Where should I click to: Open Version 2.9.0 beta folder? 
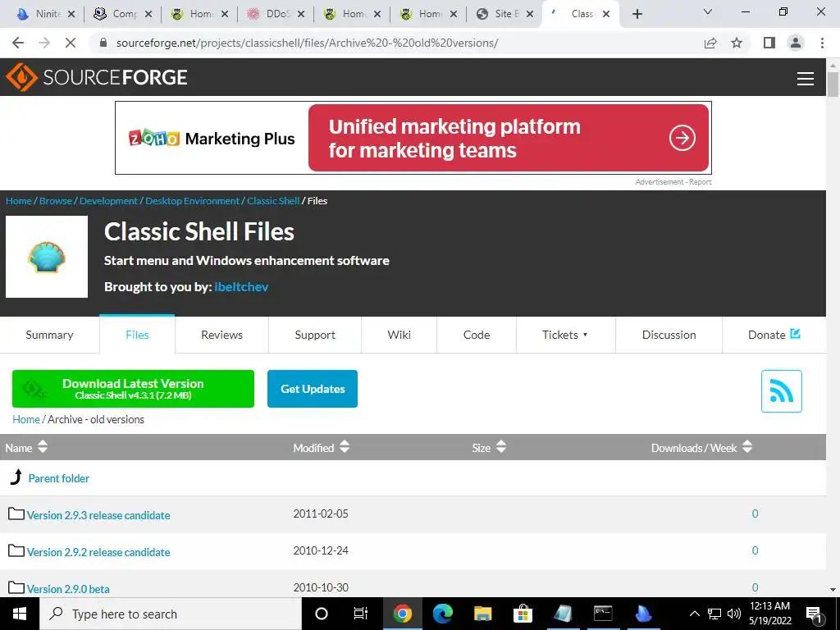69,589
